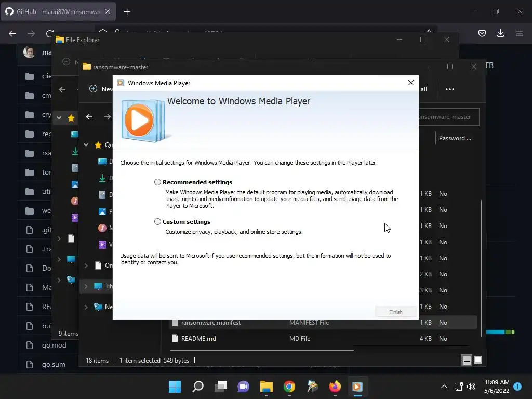
Task: Select the GitHub mauri870/ransomware browser tab
Action: coord(58,12)
